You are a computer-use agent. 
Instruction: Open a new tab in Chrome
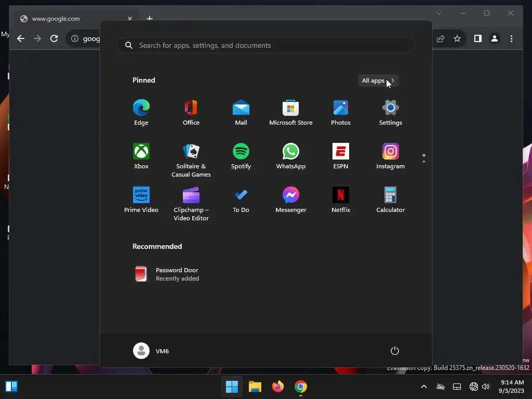[x=149, y=18]
